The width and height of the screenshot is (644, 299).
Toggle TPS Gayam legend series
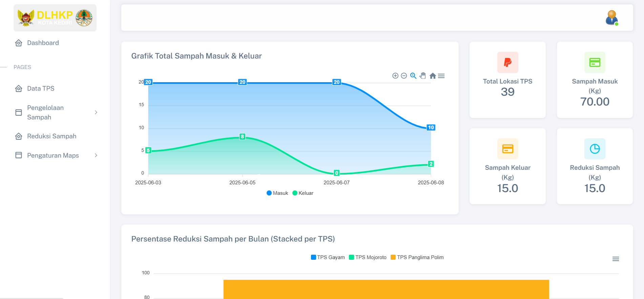coord(328,257)
